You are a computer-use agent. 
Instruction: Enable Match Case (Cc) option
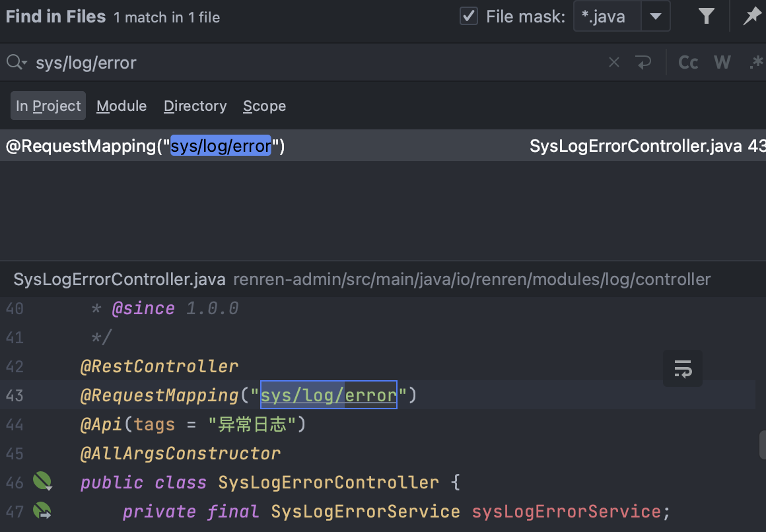pyautogui.click(x=688, y=63)
